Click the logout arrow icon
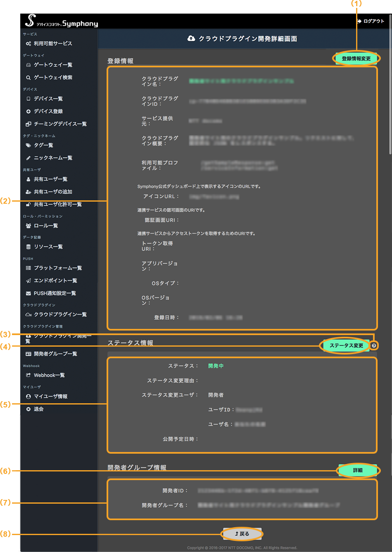This screenshot has height=552, width=392. (359, 21)
